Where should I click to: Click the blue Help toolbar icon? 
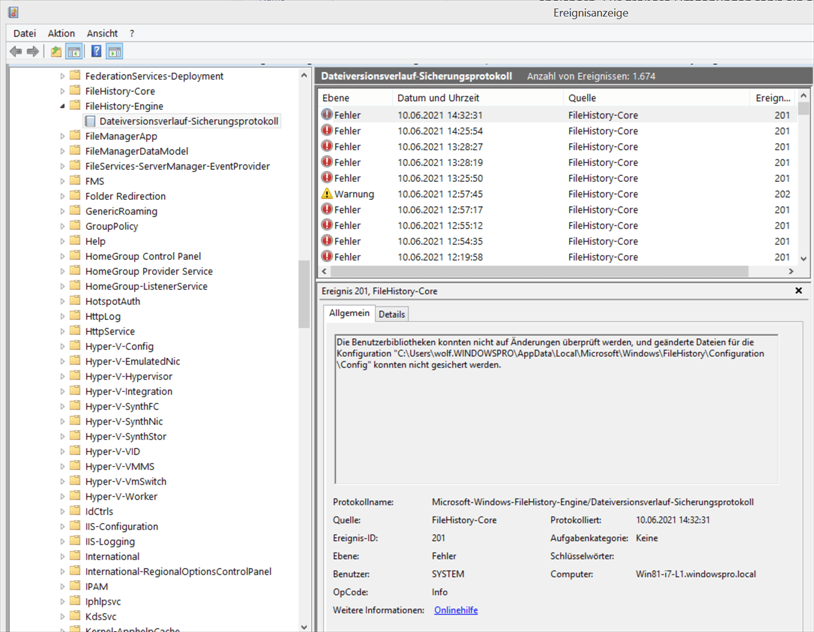96,51
